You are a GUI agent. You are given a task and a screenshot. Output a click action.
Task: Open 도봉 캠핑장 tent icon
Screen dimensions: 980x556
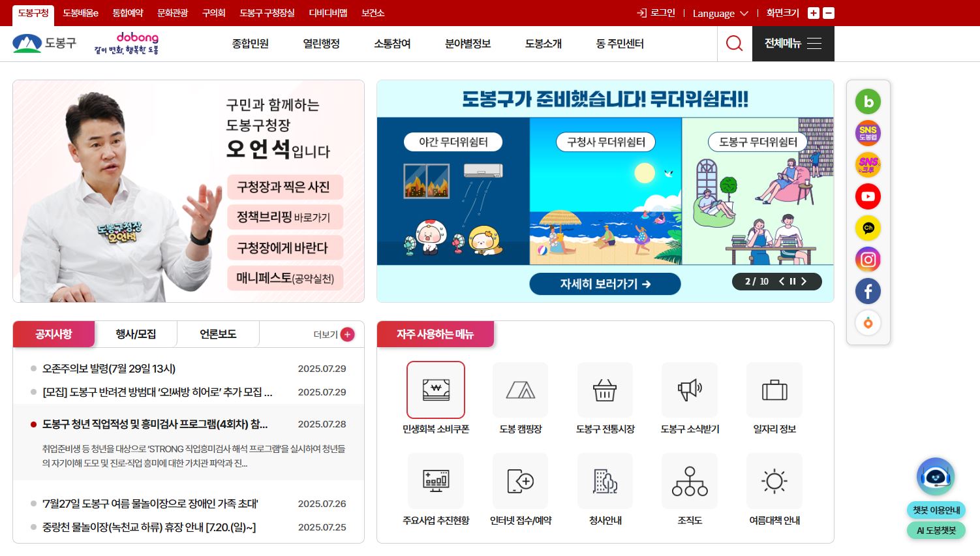tap(521, 390)
